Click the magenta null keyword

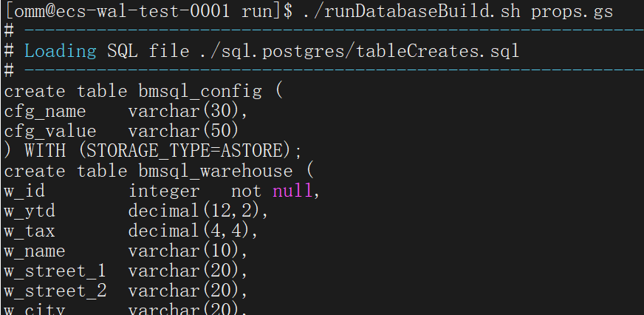tap(293, 191)
